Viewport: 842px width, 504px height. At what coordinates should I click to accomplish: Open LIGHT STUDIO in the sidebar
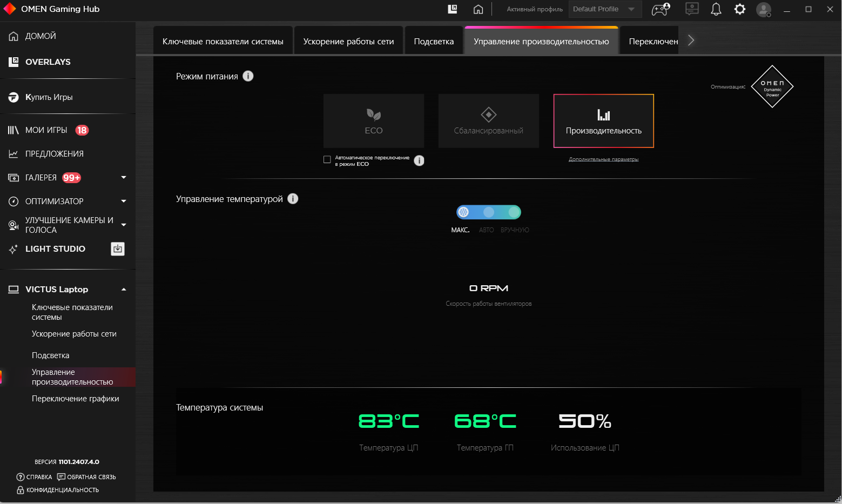(x=55, y=248)
